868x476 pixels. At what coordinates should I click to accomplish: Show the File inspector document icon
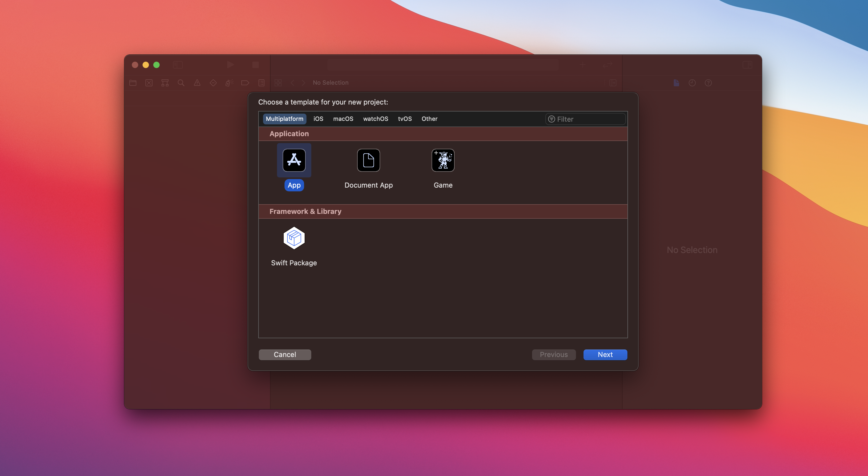tap(676, 83)
